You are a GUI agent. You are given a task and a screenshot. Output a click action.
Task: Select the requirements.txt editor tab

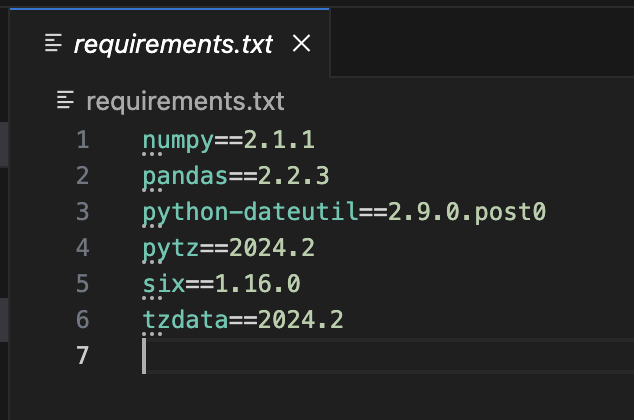pyautogui.click(x=169, y=43)
